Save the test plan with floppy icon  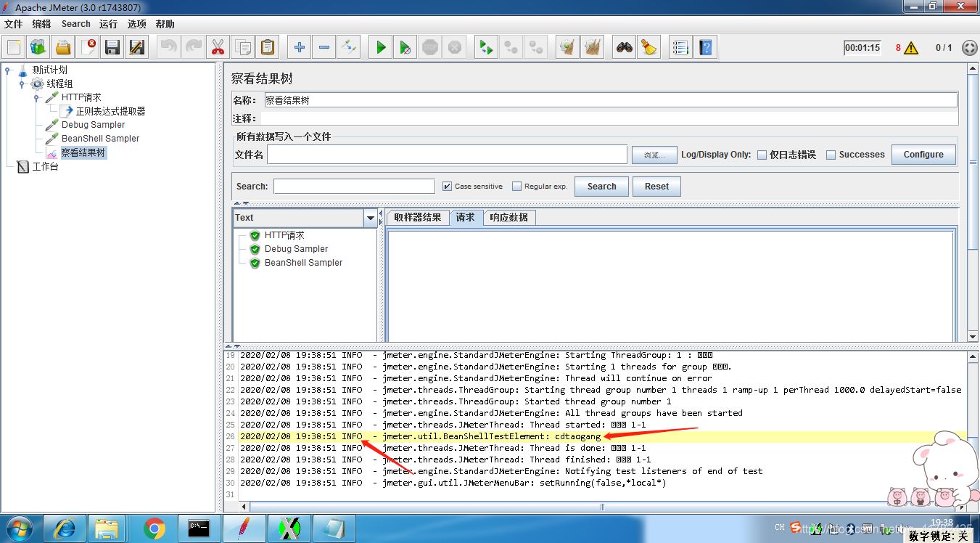click(112, 47)
